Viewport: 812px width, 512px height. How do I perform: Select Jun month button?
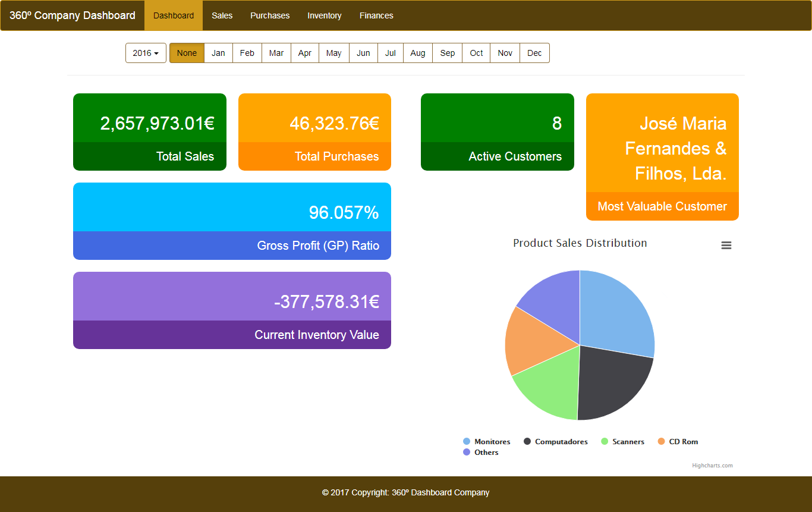pos(363,53)
